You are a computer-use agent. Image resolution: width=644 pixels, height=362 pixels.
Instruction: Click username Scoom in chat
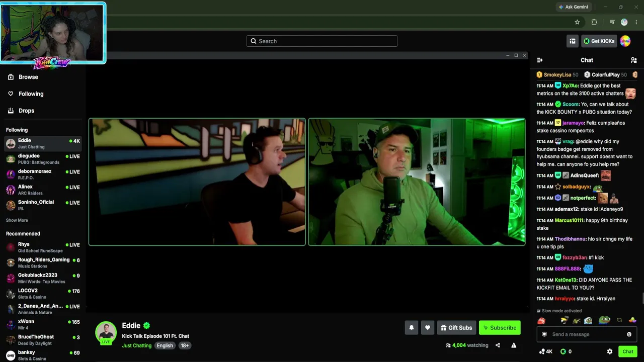click(x=571, y=105)
